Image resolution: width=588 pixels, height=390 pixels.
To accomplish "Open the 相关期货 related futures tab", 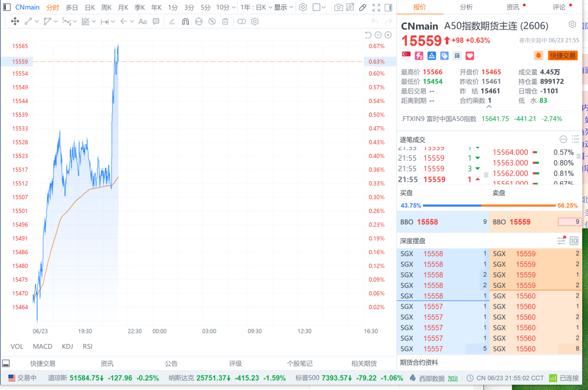I will click(364, 364).
